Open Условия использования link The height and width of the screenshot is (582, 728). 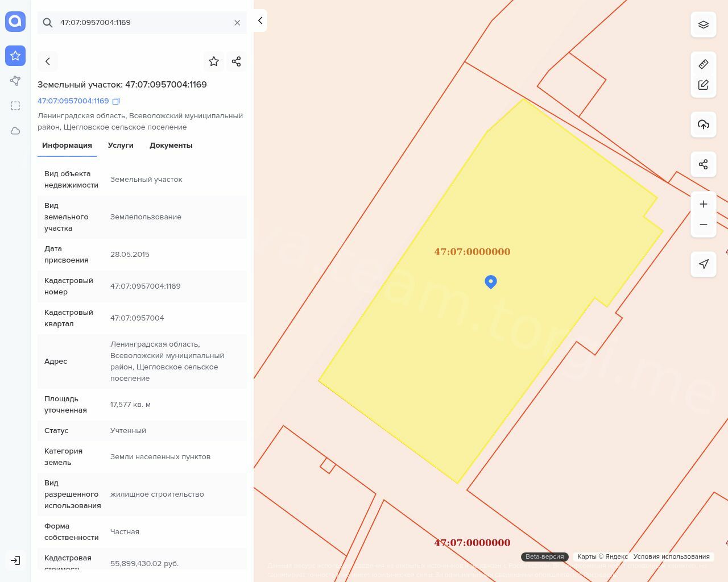point(671,556)
